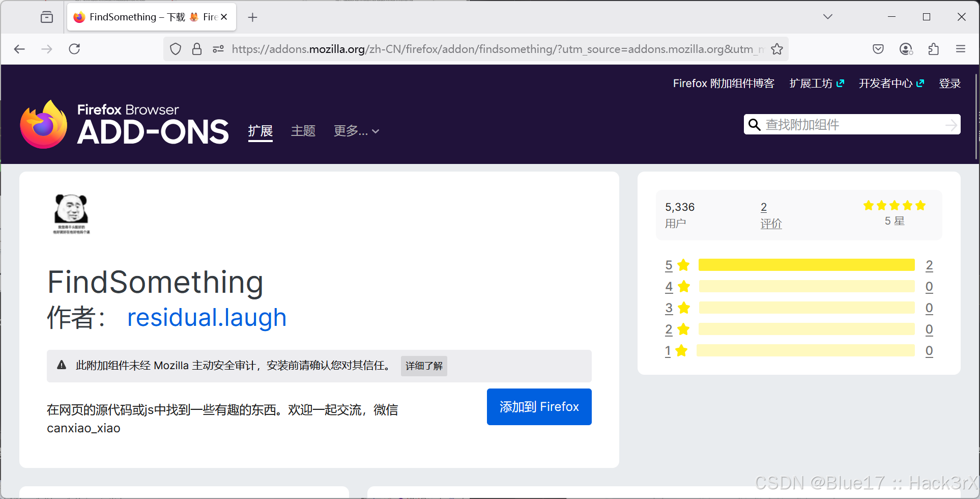
Task: Open site permissions icon in address bar
Action: click(x=218, y=49)
